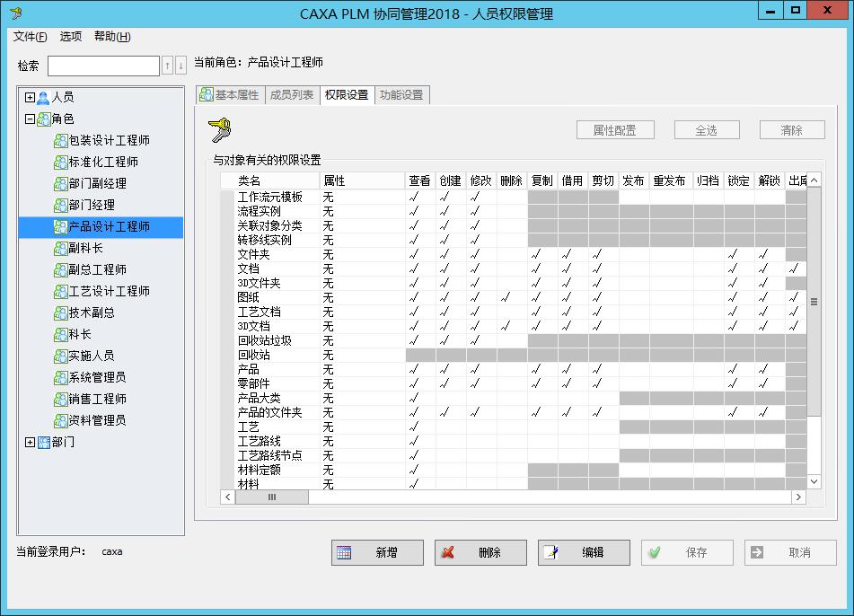Switch to the 成员列表 tab

292,94
